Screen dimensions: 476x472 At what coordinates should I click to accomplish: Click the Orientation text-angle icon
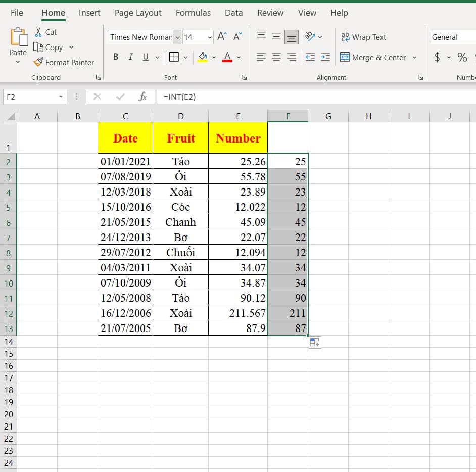tap(310, 37)
